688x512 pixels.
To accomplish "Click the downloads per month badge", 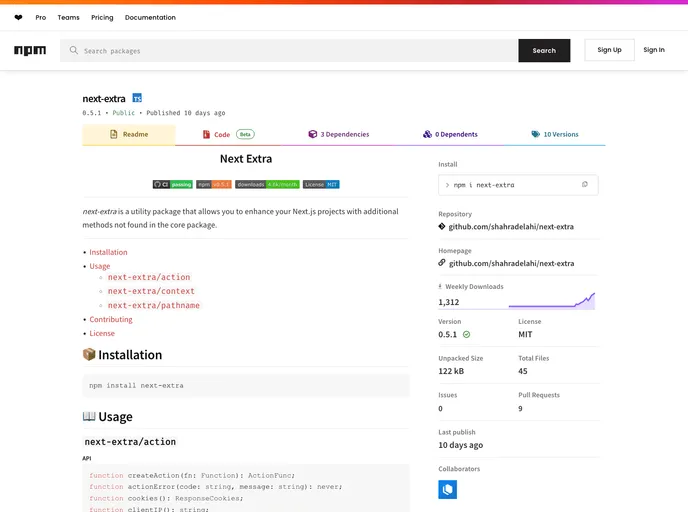I will (267, 184).
